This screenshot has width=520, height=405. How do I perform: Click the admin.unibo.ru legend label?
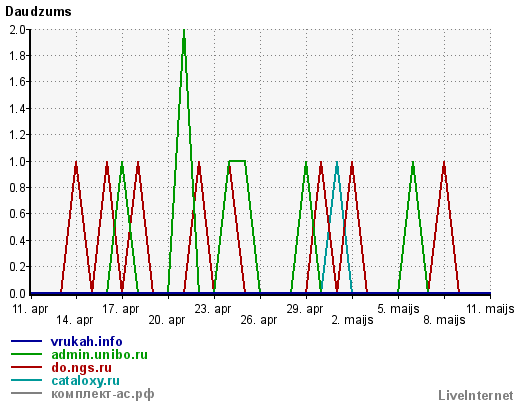tap(99, 354)
